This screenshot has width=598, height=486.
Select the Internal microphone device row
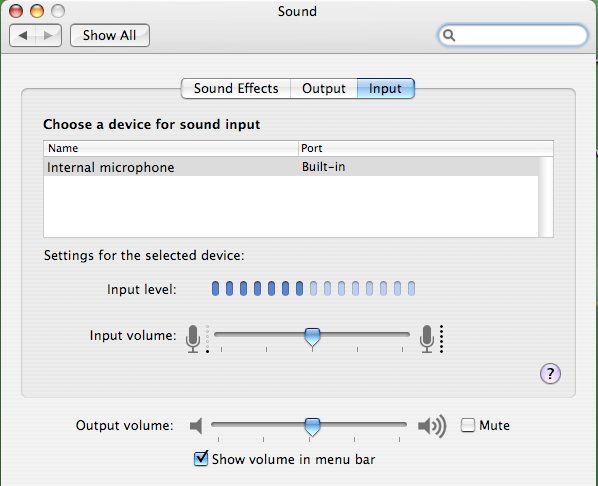[x=291, y=167]
